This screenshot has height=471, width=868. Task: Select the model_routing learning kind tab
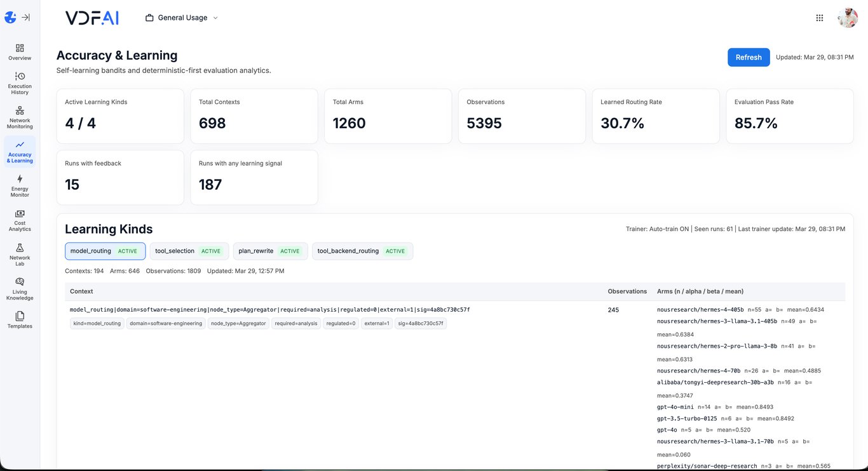(x=105, y=251)
